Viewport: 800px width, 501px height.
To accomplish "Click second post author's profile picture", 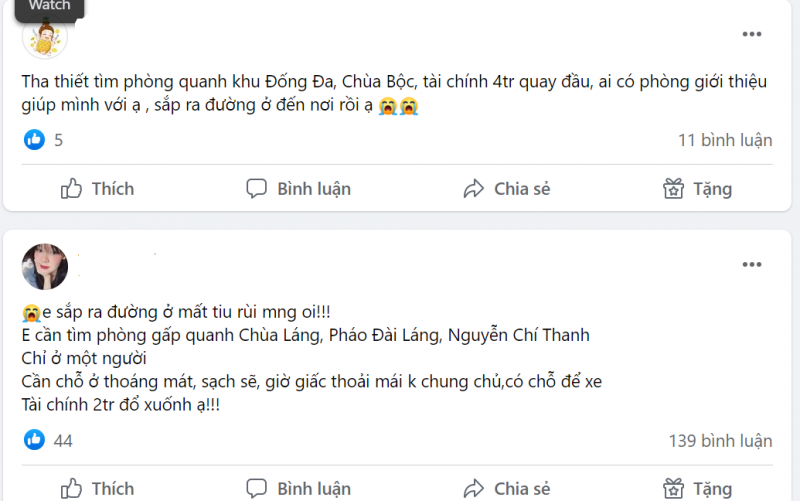I will pos(45,267).
